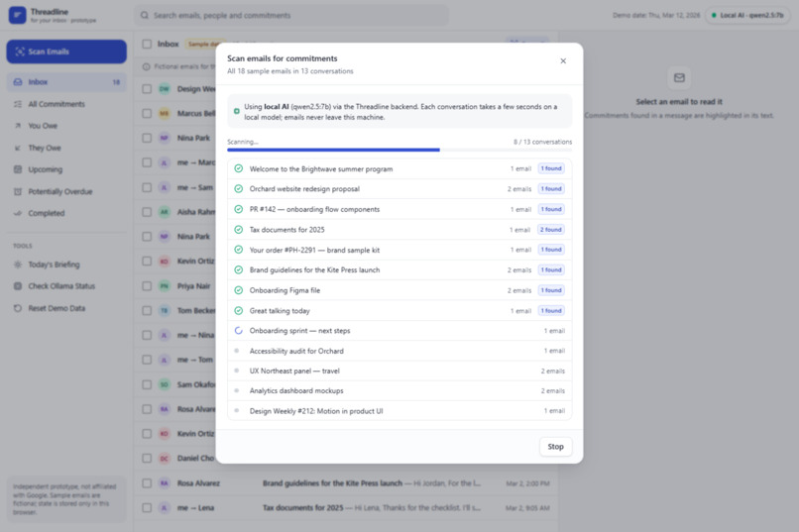This screenshot has height=532, width=799.
Task: Check the Daniel Cho email checkbox
Action: pos(147,458)
